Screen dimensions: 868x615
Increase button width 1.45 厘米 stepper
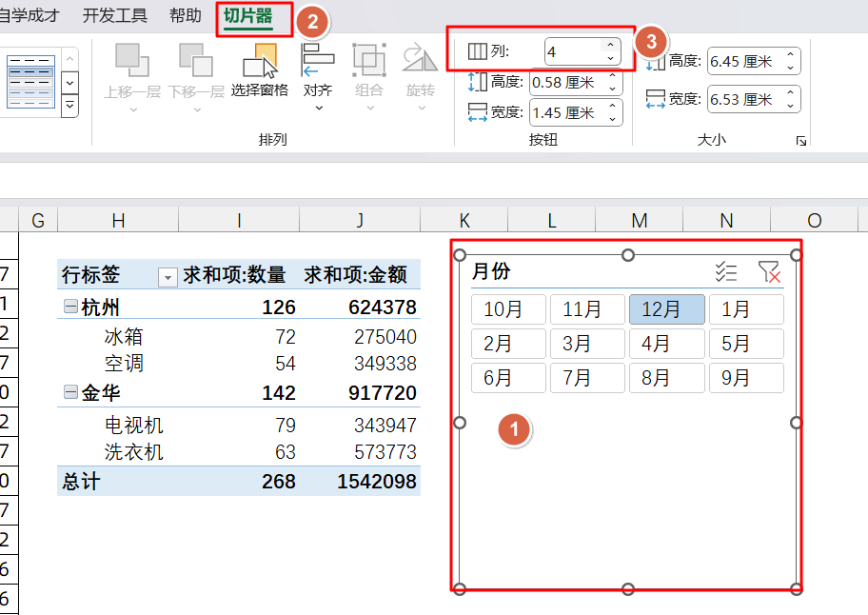click(x=612, y=107)
